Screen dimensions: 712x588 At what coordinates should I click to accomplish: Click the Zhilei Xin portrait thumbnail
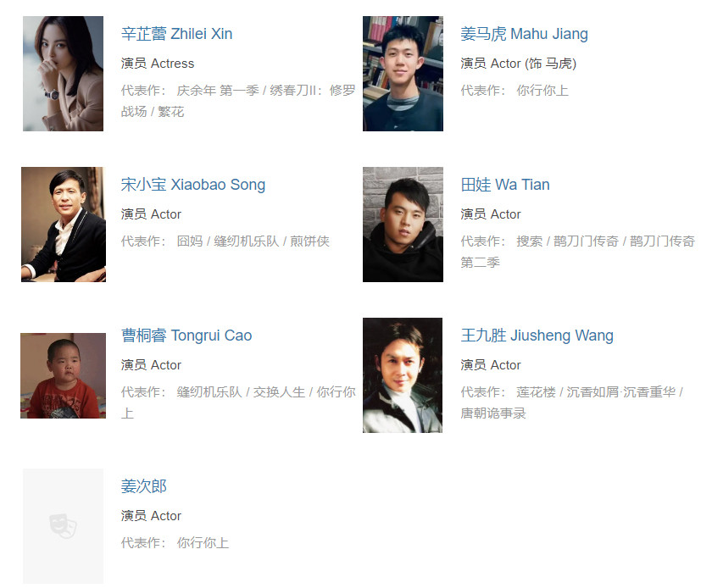pos(63,74)
